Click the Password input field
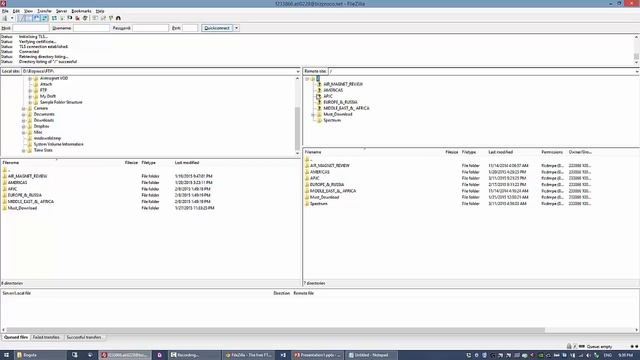Viewport: 640px width, 360px height. click(150, 28)
